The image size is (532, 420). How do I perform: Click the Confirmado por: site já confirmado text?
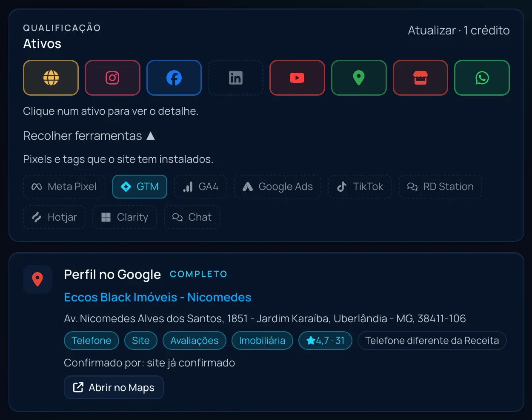(x=149, y=363)
